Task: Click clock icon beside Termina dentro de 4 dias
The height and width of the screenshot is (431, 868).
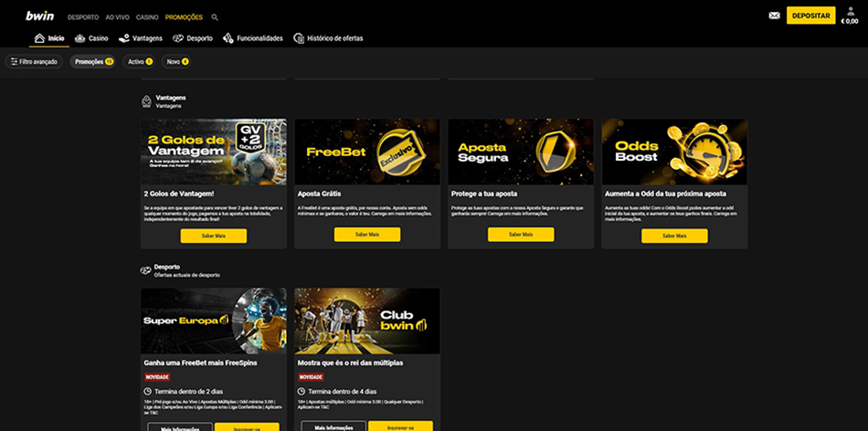Action: (x=302, y=391)
